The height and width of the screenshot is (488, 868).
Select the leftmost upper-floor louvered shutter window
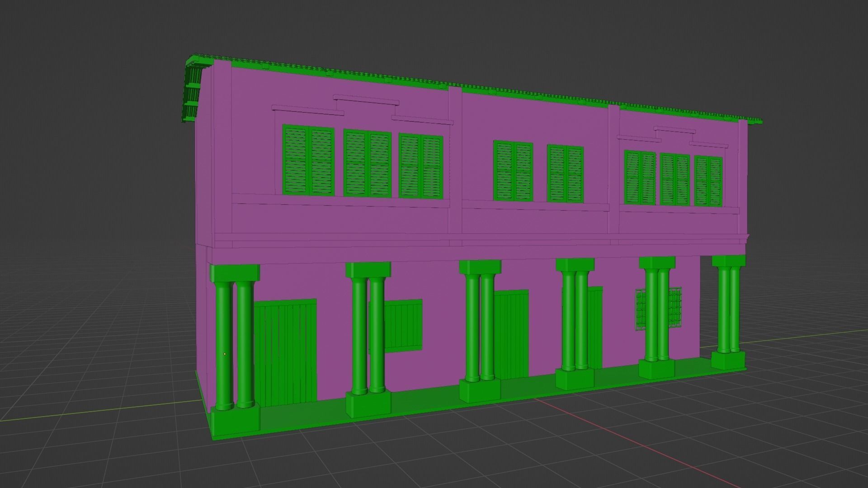(308, 160)
